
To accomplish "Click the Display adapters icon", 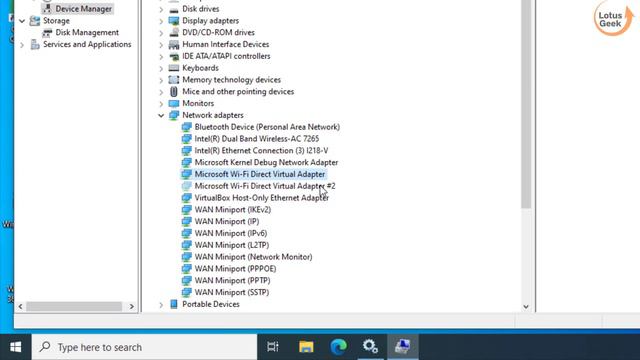I will coord(174,21).
